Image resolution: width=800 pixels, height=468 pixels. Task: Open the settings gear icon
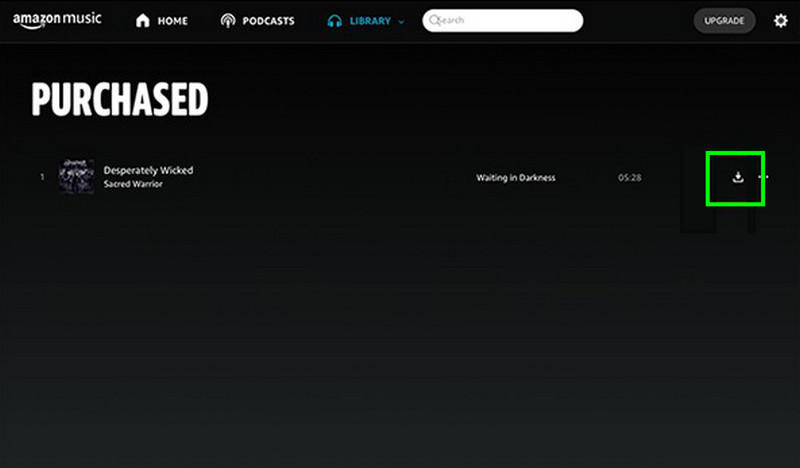[x=781, y=21]
